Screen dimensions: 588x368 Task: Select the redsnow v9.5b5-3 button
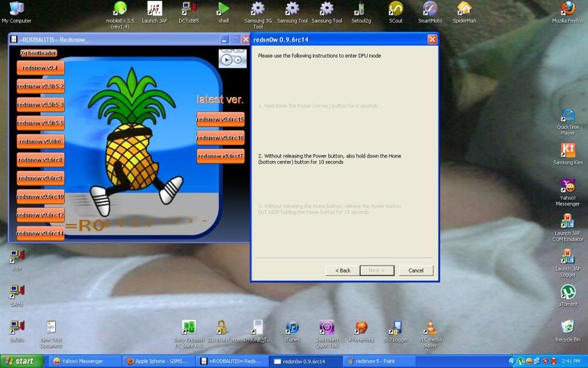click(40, 105)
